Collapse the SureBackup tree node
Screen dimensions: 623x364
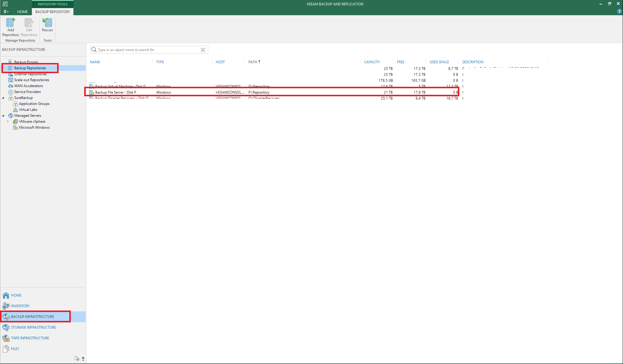(x=3, y=98)
